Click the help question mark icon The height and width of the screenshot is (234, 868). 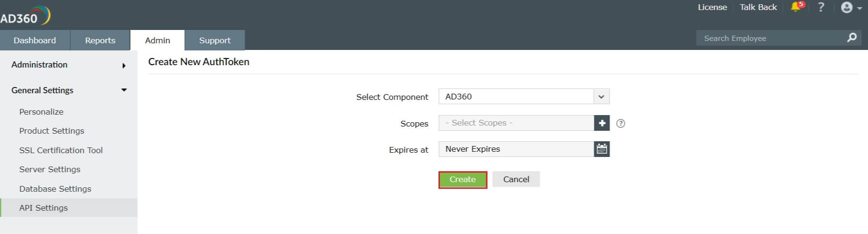[820, 7]
